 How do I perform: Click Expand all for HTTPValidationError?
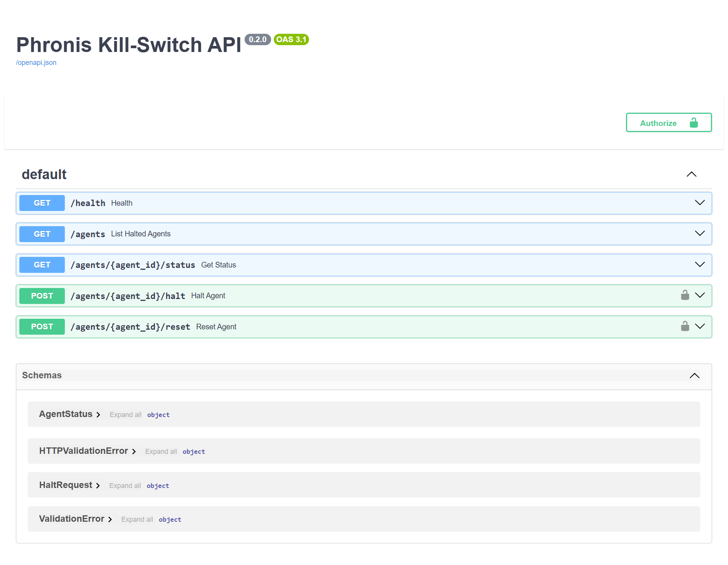pyautogui.click(x=161, y=452)
